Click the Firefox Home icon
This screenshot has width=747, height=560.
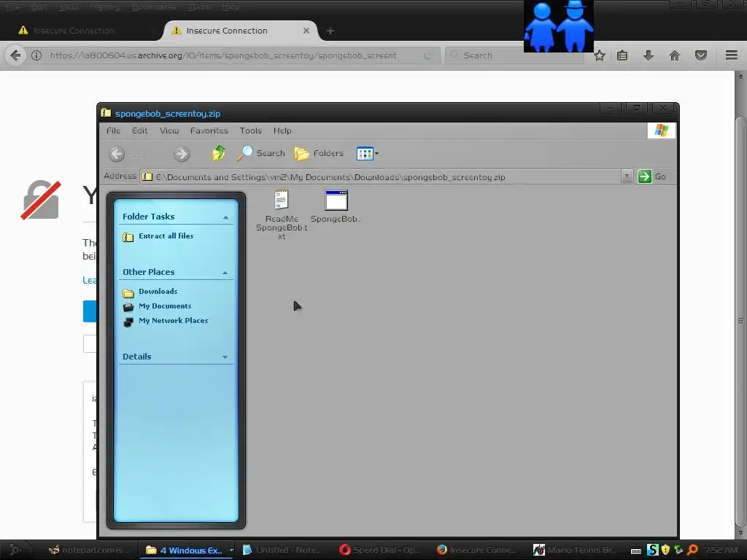click(674, 55)
